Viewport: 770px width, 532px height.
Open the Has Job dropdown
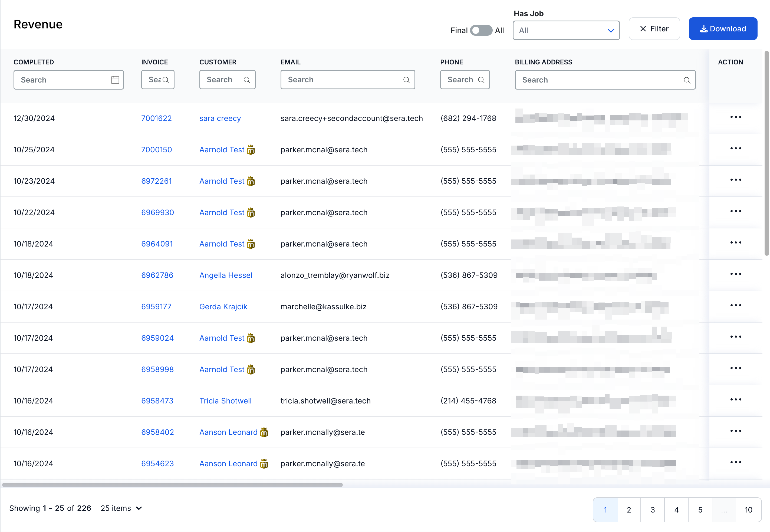click(x=566, y=30)
